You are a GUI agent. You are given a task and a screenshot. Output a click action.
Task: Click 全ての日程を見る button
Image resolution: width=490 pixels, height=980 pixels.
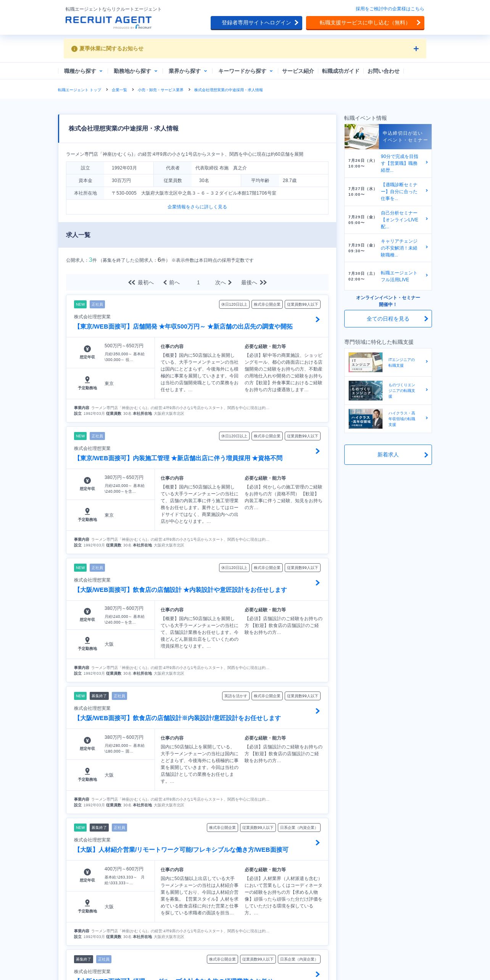pyautogui.click(x=388, y=319)
